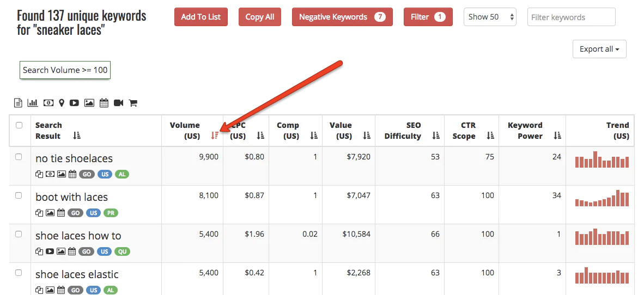Image resolution: width=644 pixels, height=295 pixels.
Task: Click the YouTube play filter icon
Action: (74, 103)
